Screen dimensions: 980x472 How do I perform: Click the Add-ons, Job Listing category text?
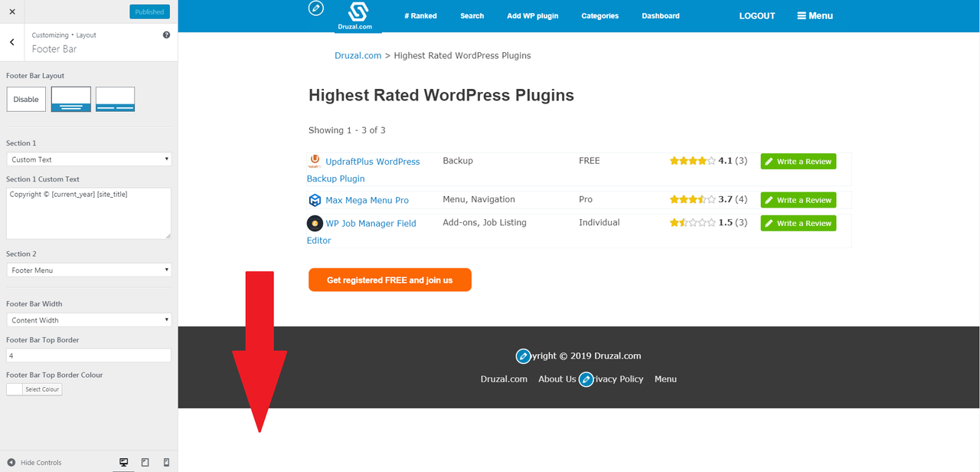(485, 222)
